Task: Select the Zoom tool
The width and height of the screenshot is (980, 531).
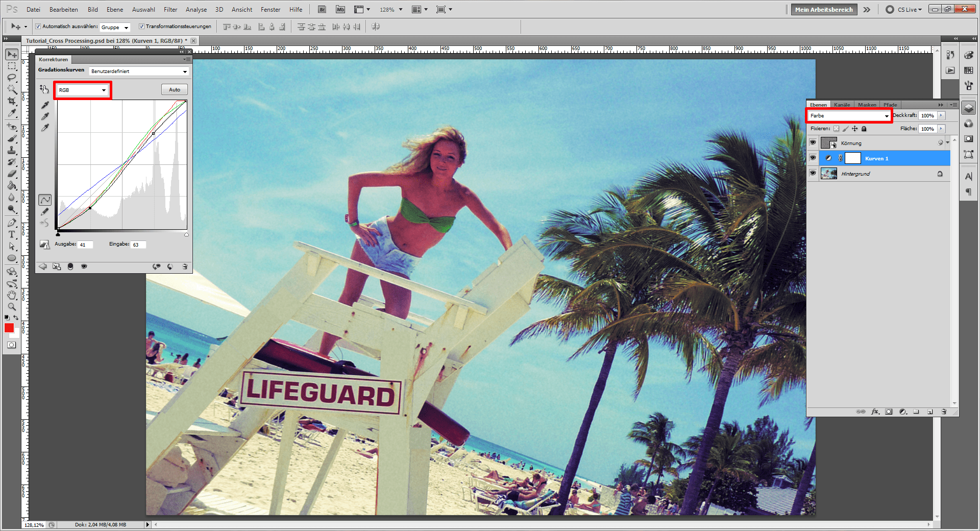Action: click(11, 307)
